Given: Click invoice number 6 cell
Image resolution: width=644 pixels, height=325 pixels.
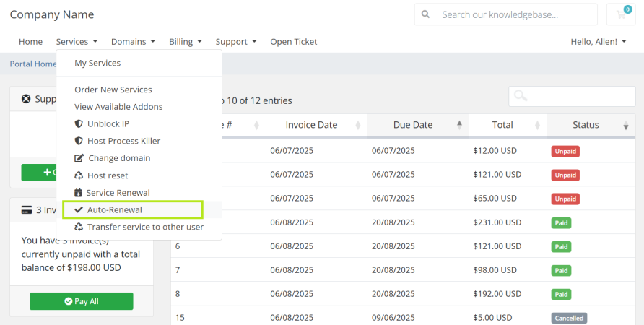Looking at the screenshot, I should [x=178, y=246].
